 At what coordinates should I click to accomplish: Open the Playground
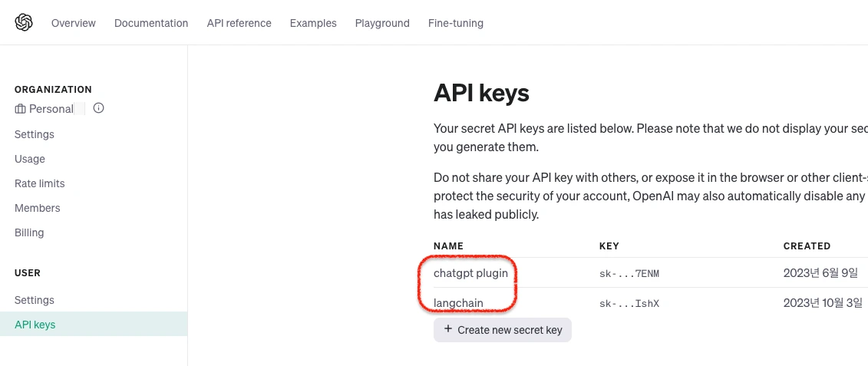382,23
